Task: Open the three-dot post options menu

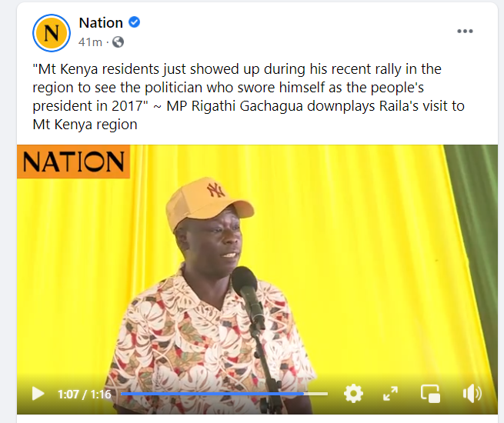Action: (x=465, y=32)
